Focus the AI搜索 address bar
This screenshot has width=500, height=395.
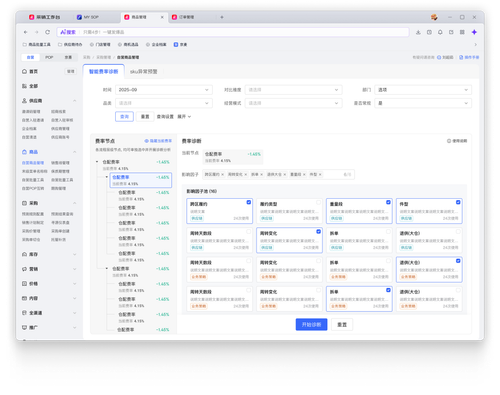point(233,32)
